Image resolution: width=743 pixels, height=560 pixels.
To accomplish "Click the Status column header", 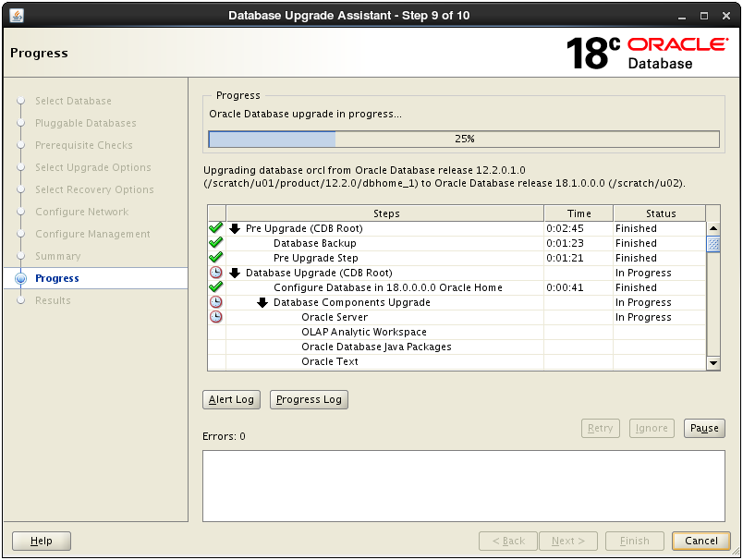I will [660, 213].
